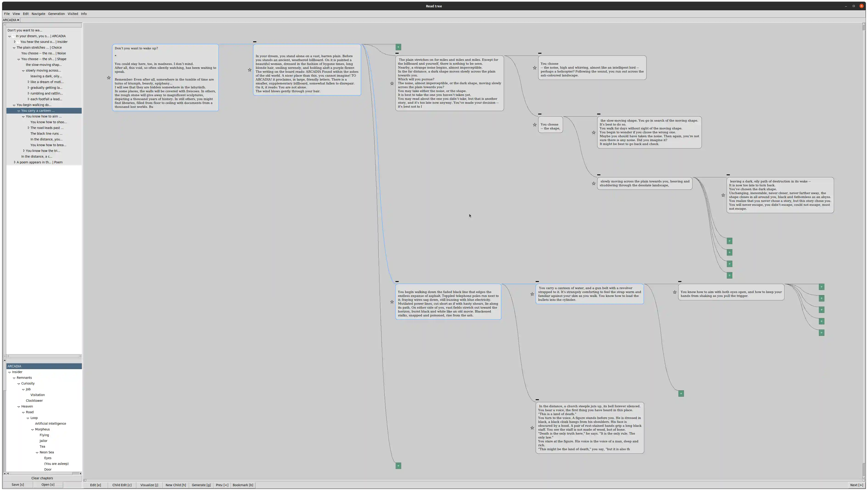Select 'Clocktower' chapter in the chapter tree
The width and height of the screenshot is (868, 491).
point(34,401)
